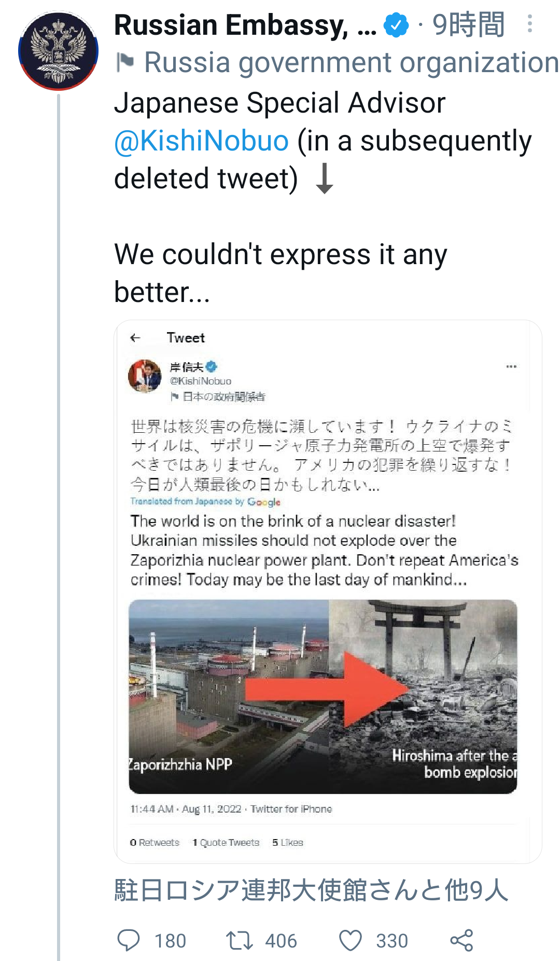Click the Russian Embassy account name
The image size is (560, 961).
[245, 25]
